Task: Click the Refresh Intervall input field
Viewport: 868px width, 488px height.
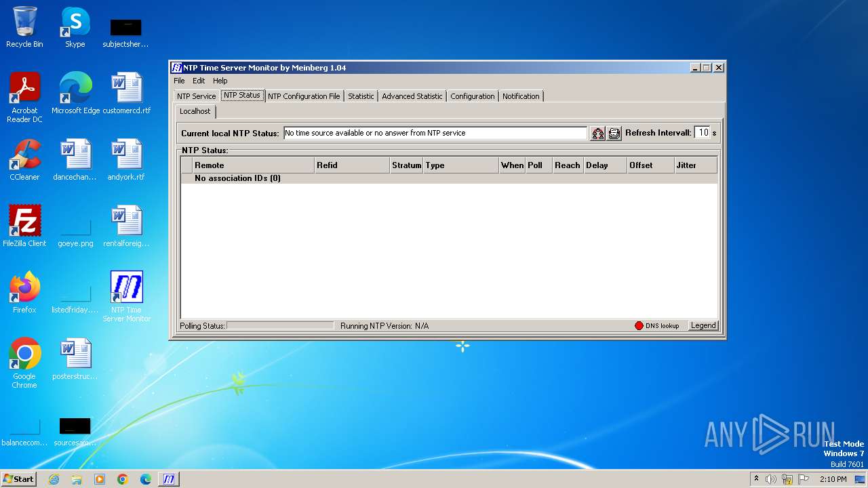Action: click(703, 133)
